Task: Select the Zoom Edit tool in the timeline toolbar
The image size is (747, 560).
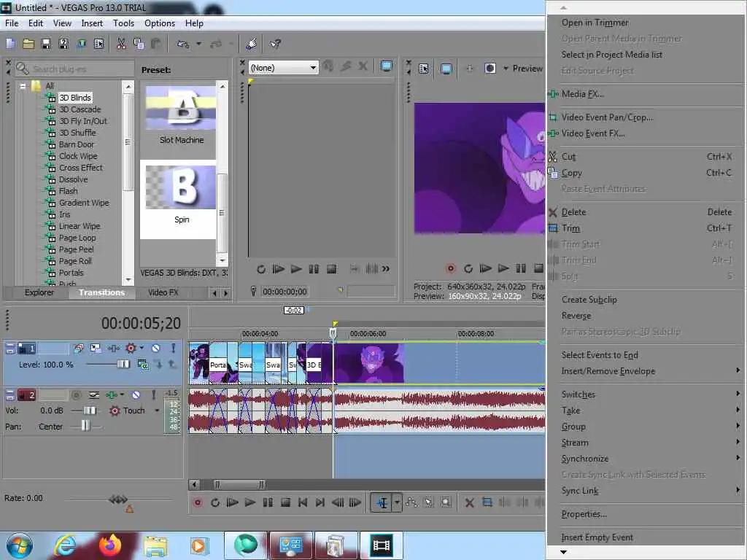Action: coord(446,502)
